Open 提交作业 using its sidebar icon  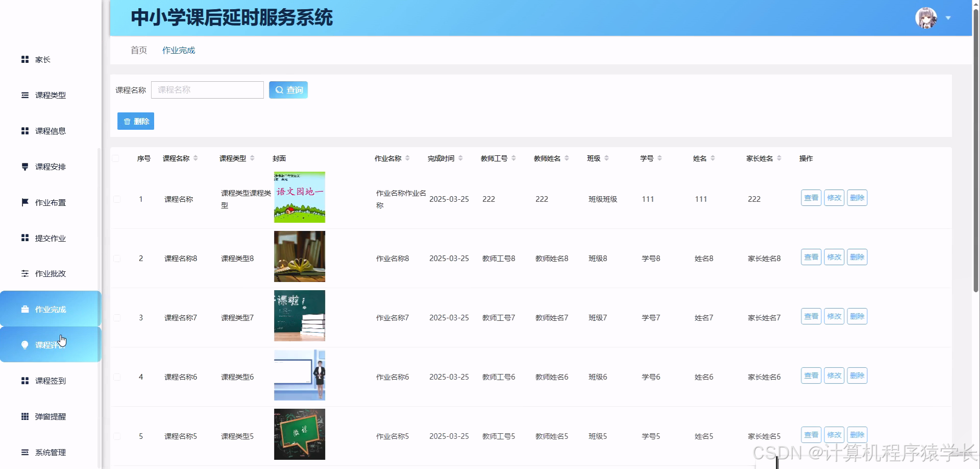pos(25,238)
